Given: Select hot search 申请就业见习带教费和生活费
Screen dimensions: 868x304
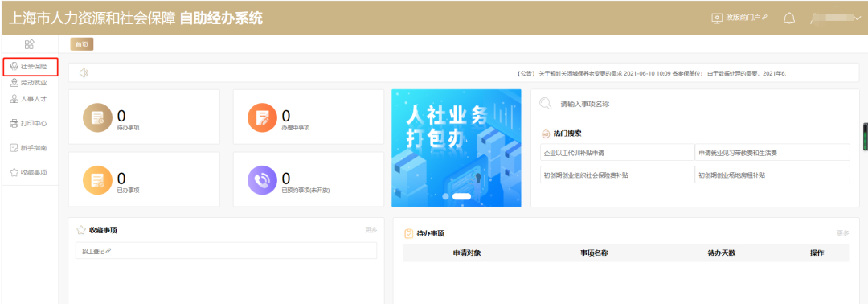Looking at the screenshot, I should [x=772, y=152].
